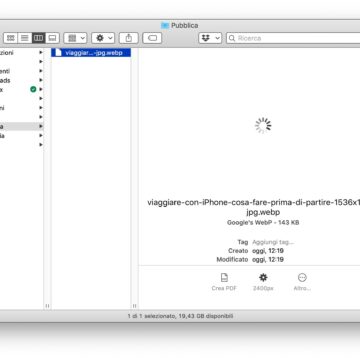
Task: Open the gear action menu in toolbar
Action: (x=103, y=38)
